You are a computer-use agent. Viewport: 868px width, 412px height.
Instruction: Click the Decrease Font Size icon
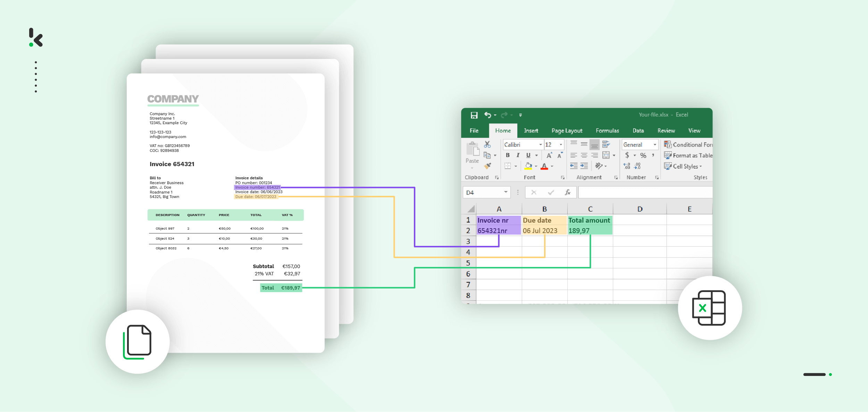pos(560,155)
